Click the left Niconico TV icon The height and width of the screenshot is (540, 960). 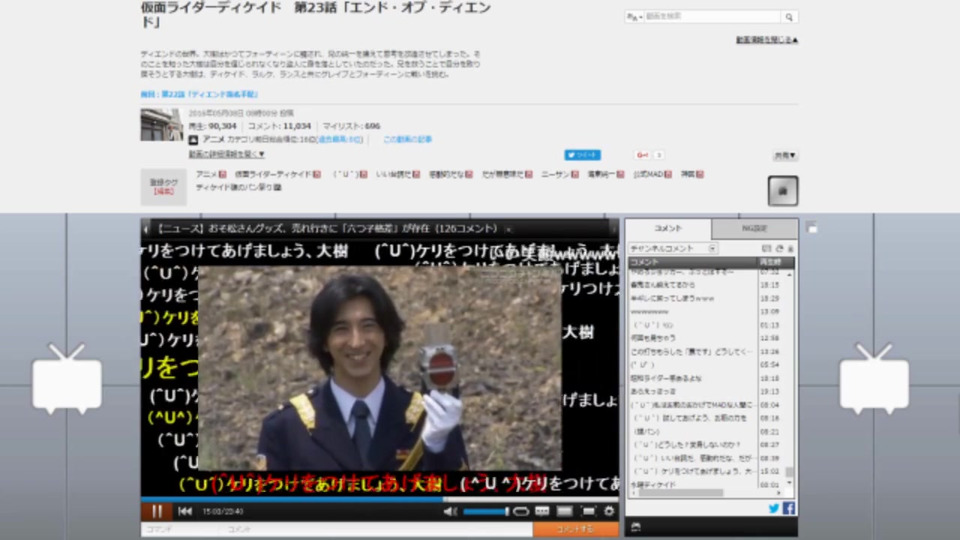point(67,379)
